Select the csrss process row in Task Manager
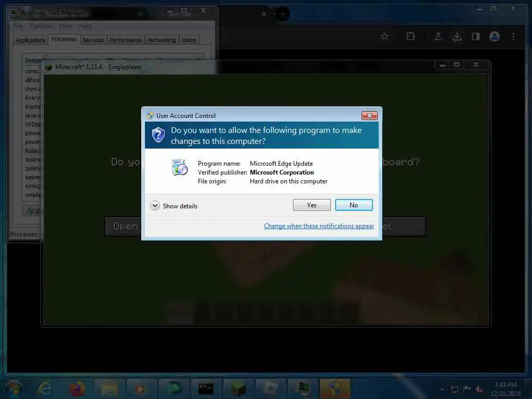The image size is (532, 399). point(32,71)
